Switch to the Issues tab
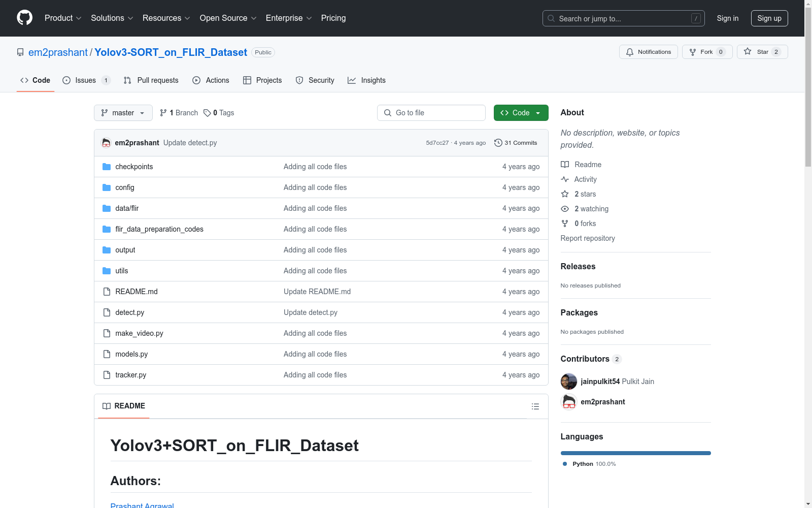 tap(86, 80)
